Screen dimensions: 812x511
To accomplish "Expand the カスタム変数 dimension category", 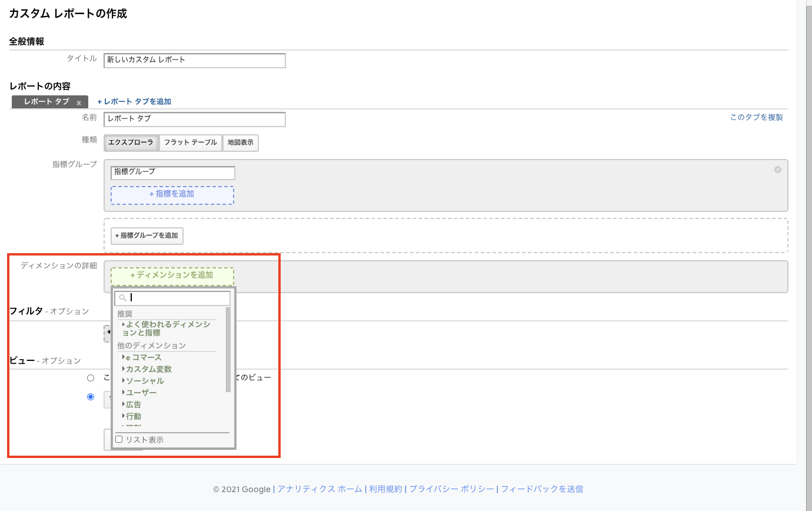I will coord(148,369).
